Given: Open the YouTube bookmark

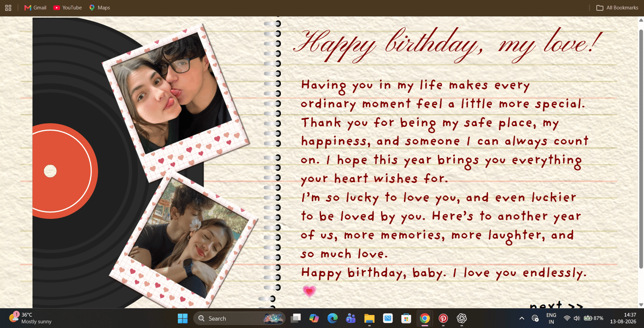Looking at the screenshot, I should tap(67, 8).
